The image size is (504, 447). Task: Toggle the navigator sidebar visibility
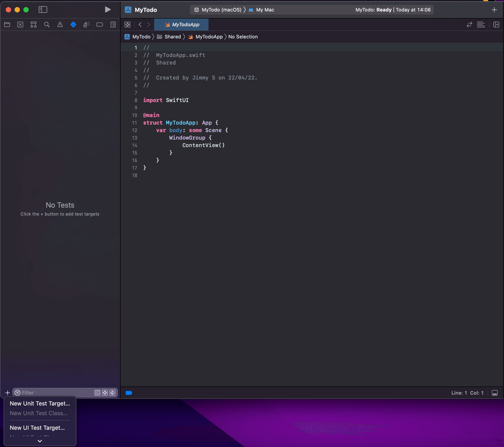pos(43,10)
